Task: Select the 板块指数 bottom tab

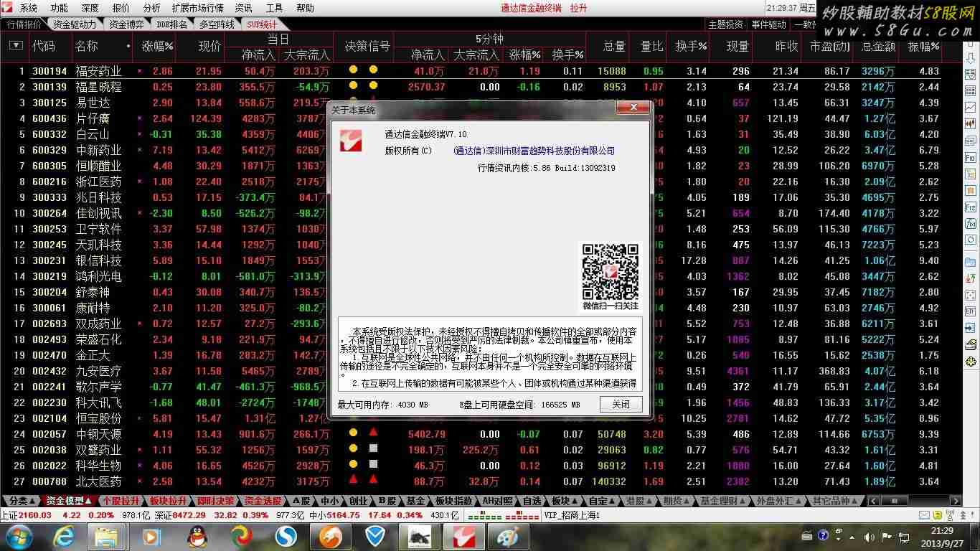Action: tap(453, 501)
